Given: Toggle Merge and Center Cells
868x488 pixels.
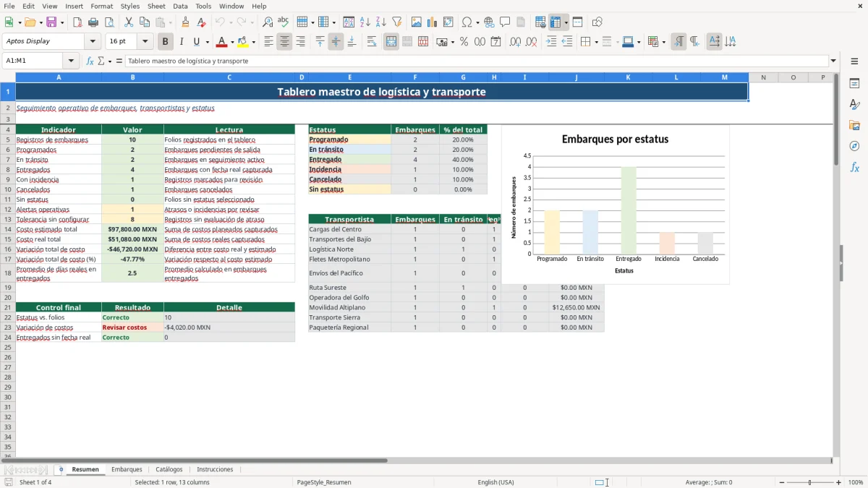Looking at the screenshot, I should pos(391,42).
